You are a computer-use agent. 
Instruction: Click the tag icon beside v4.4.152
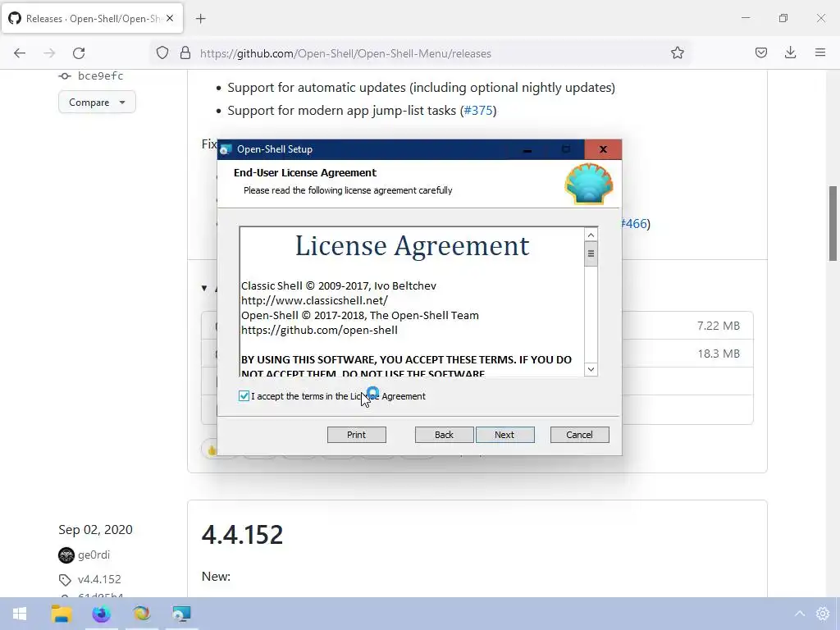pyautogui.click(x=65, y=580)
